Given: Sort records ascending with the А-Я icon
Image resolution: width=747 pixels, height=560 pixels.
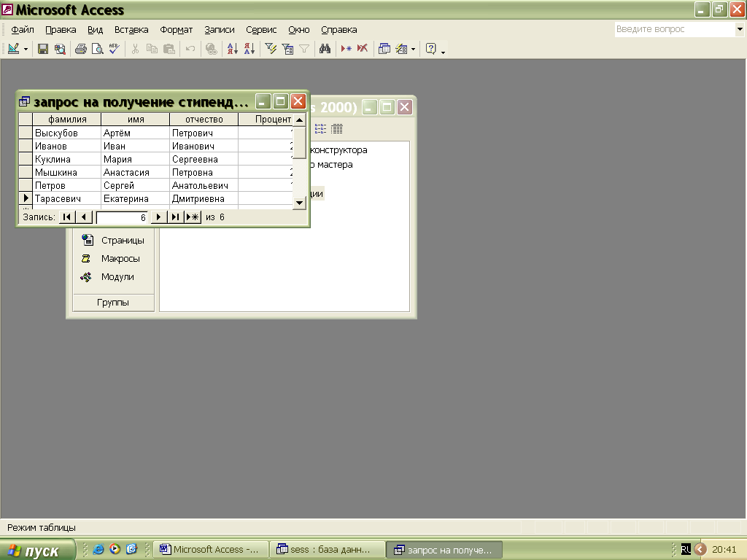Looking at the screenshot, I should (232, 49).
